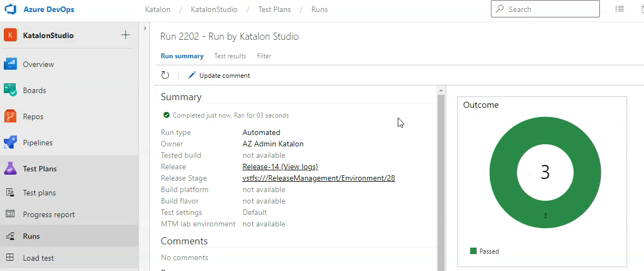The height and width of the screenshot is (271, 644).
Task: Click the number 3 in chart center
Action: (x=545, y=172)
